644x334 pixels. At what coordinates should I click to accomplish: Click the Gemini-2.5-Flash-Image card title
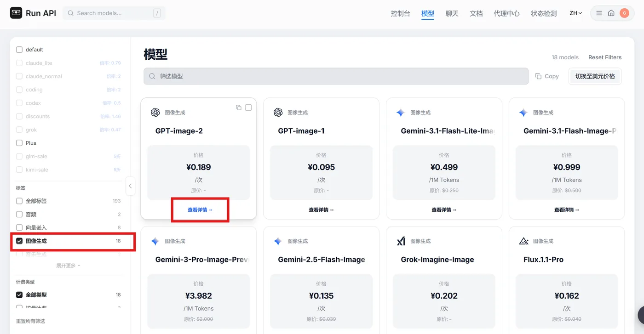(322, 260)
